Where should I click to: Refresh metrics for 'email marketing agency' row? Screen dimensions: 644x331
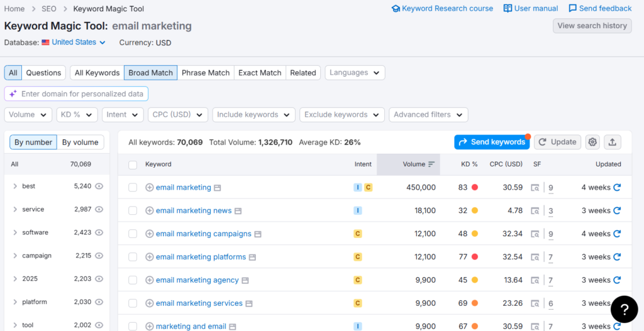(617, 280)
